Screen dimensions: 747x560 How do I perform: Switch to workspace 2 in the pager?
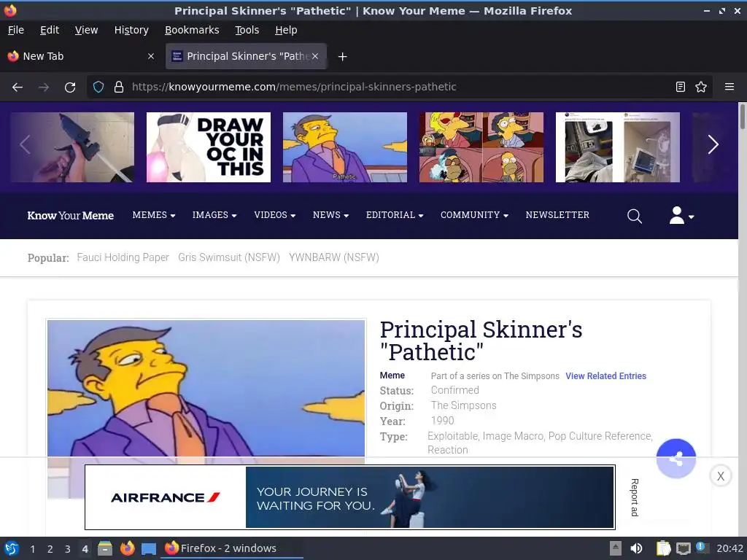point(50,549)
